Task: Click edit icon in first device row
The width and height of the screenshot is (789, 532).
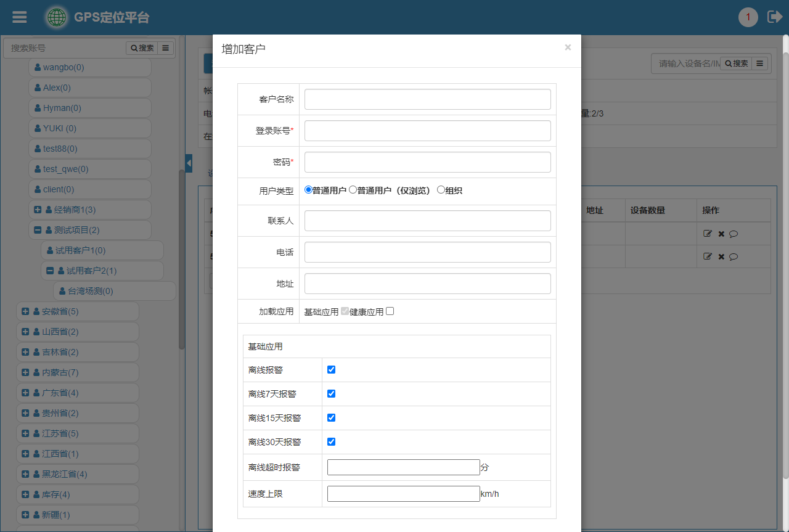Action: tap(708, 234)
